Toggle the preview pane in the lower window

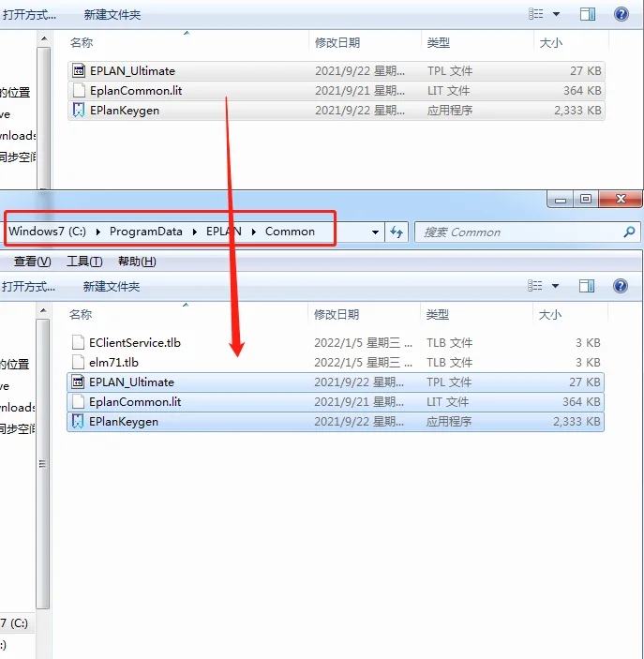pos(588,286)
